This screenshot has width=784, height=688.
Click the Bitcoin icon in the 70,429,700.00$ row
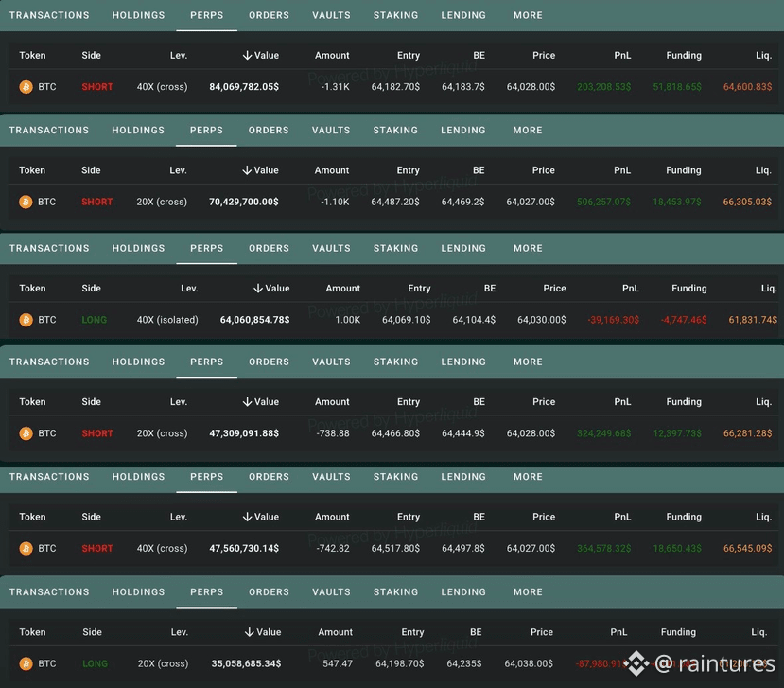click(26, 203)
